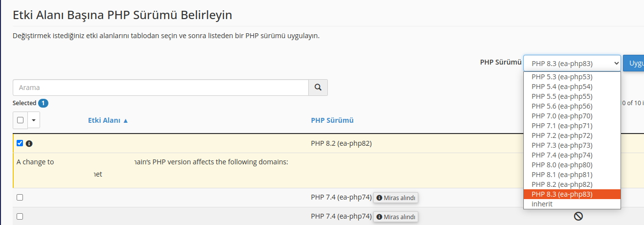
Task: Sort by PHP Sürümü column header
Action: tap(332, 120)
